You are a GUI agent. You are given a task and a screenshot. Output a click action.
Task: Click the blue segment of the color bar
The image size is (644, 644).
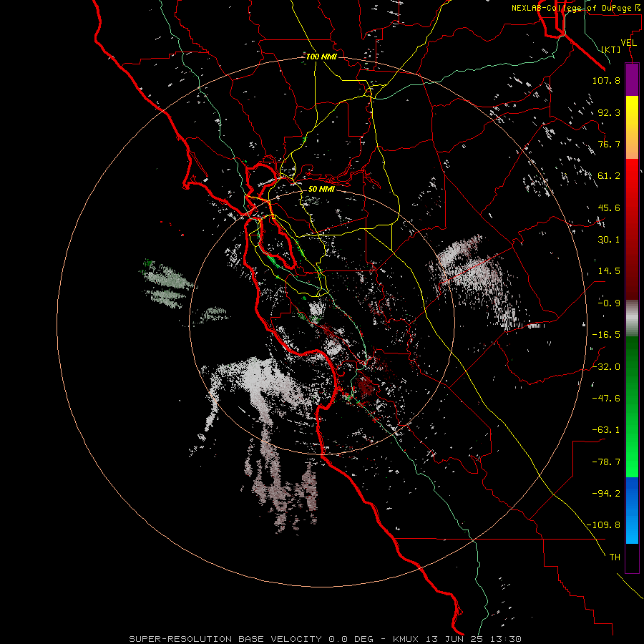pyautogui.click(x=632, y=509)
